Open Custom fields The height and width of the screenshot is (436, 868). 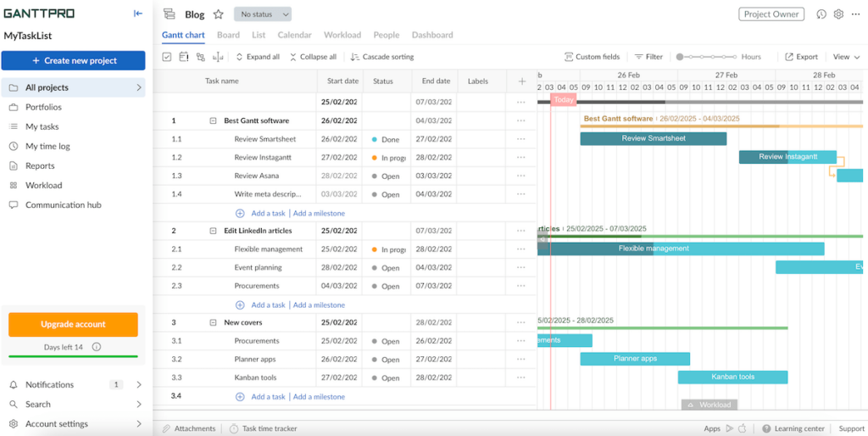click(x=593, y=57)
